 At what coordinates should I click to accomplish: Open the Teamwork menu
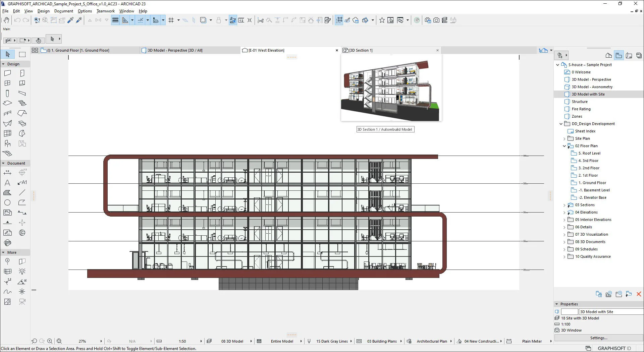click(x=105, y=11)
